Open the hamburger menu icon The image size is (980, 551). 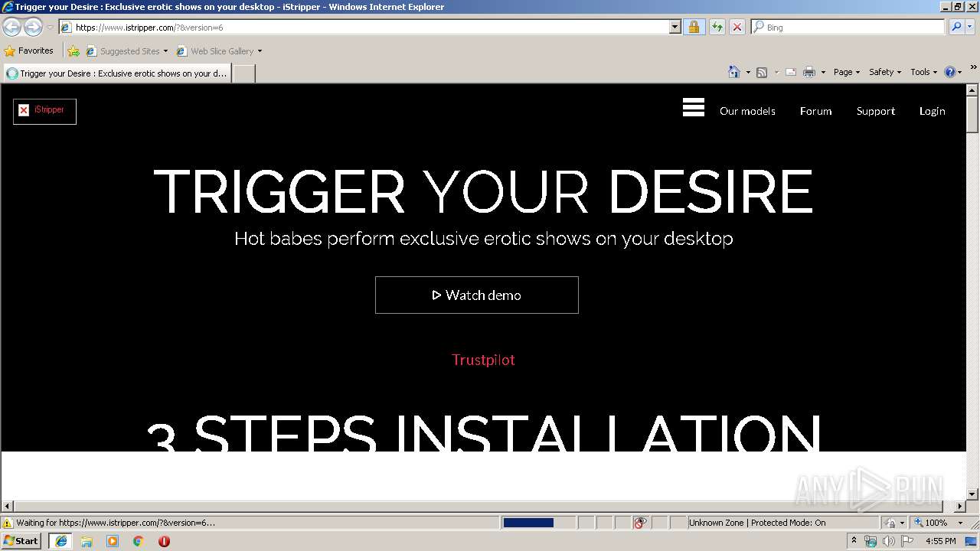(x=694, y=108)
